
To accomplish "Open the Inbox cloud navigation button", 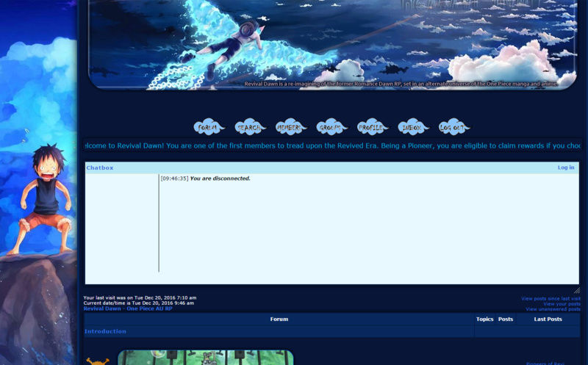I will pos(413,127).
